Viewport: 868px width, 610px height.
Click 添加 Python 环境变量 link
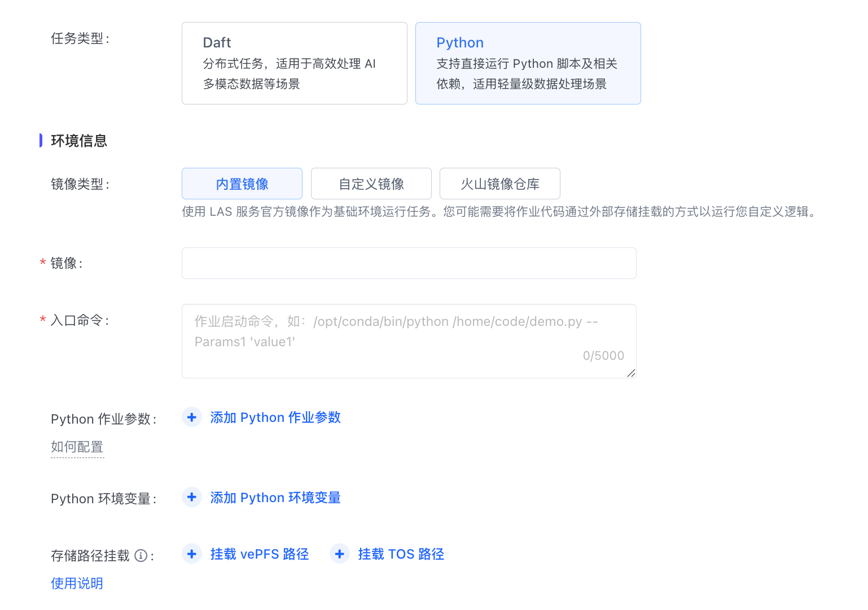[275, 498]
